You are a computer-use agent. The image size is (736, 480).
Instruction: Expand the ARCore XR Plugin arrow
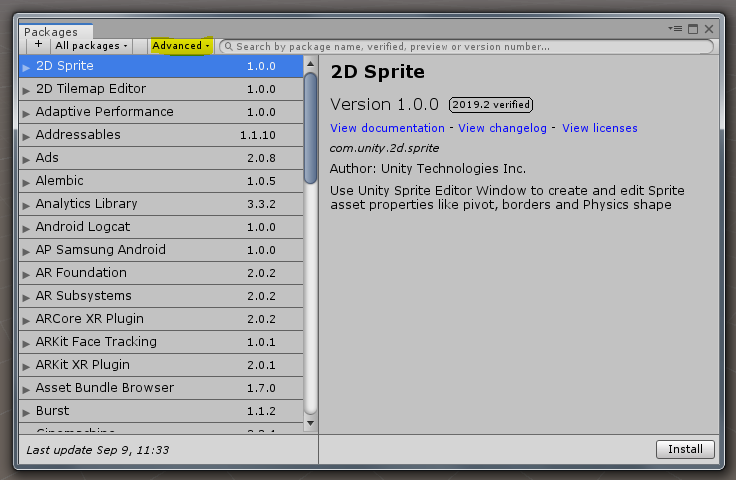pos(26,320)
